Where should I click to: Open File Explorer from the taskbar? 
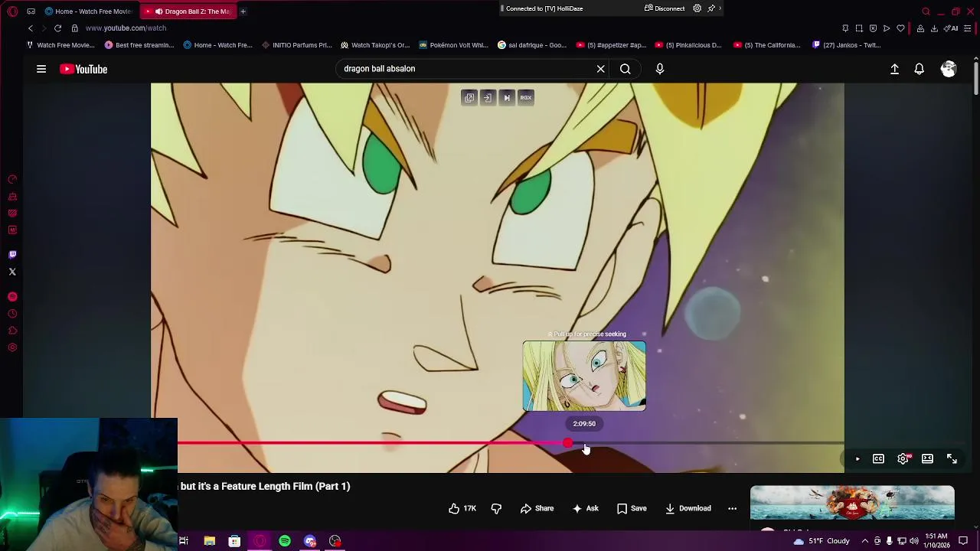209,541
